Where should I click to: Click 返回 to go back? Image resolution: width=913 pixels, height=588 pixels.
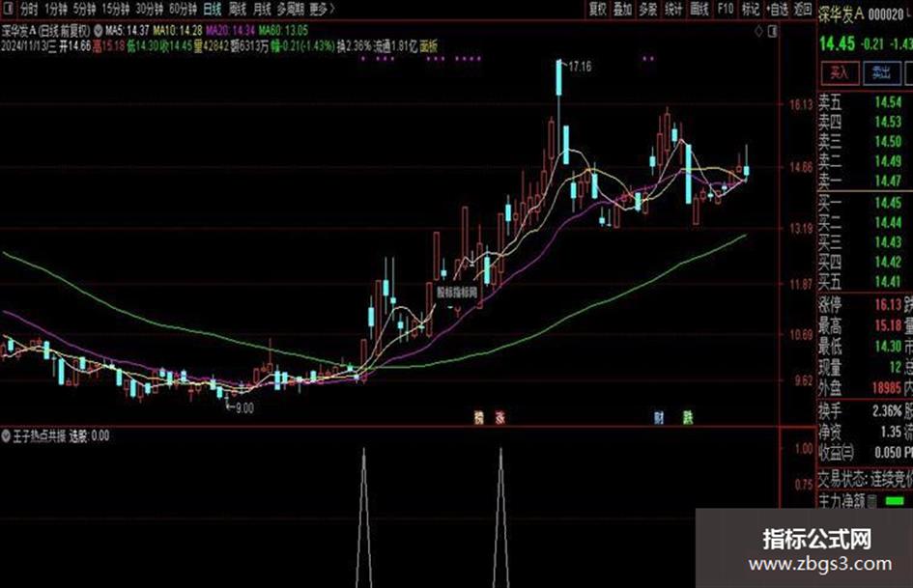click(x=803, y=10)
